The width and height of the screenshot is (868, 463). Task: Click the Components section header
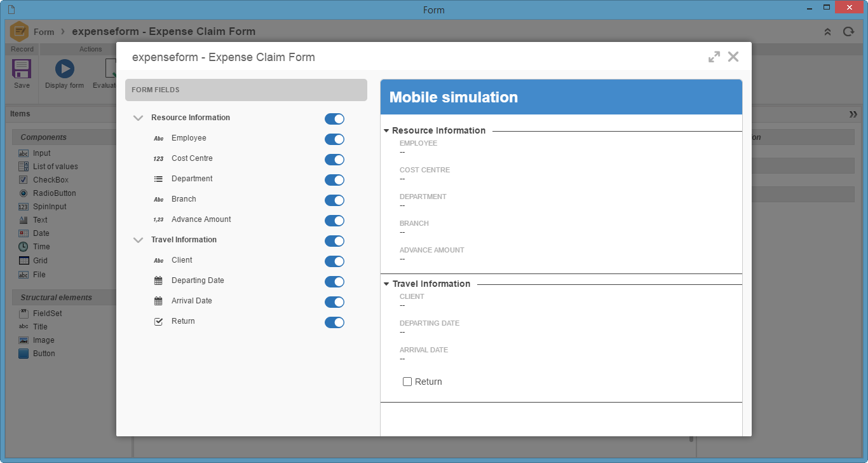point(64,137)
